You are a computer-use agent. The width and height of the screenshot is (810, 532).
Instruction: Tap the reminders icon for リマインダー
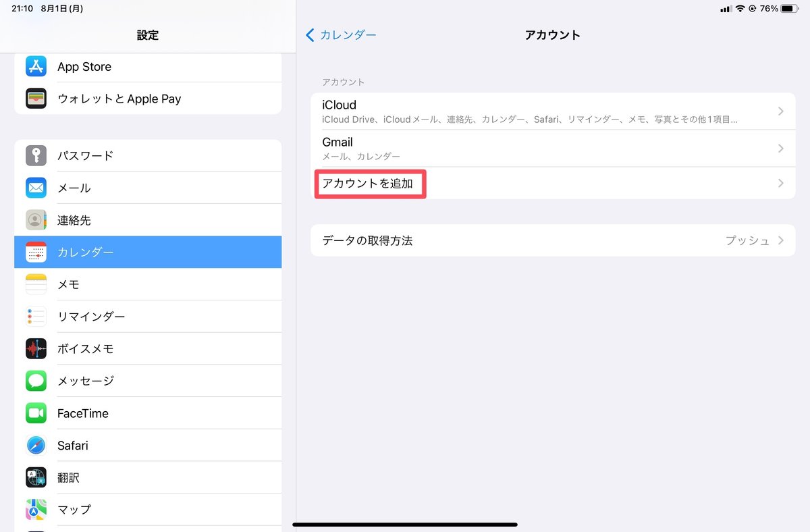tap(36, 317)
